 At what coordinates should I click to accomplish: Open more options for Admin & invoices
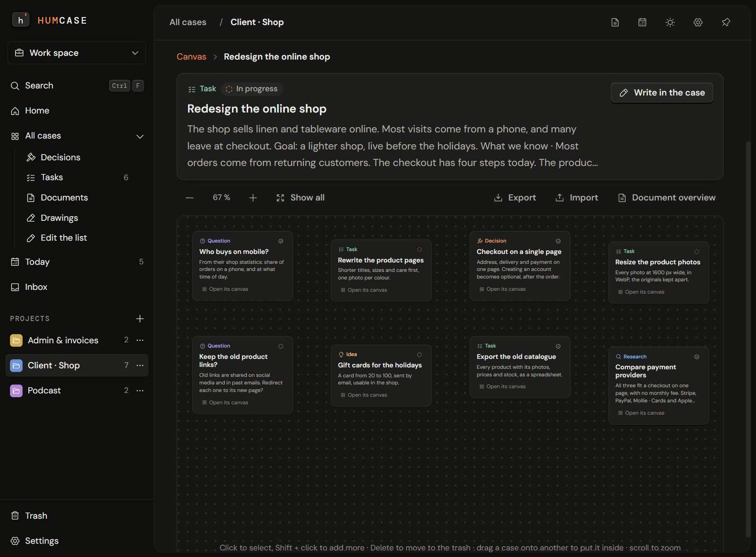(x=140, y=340)
